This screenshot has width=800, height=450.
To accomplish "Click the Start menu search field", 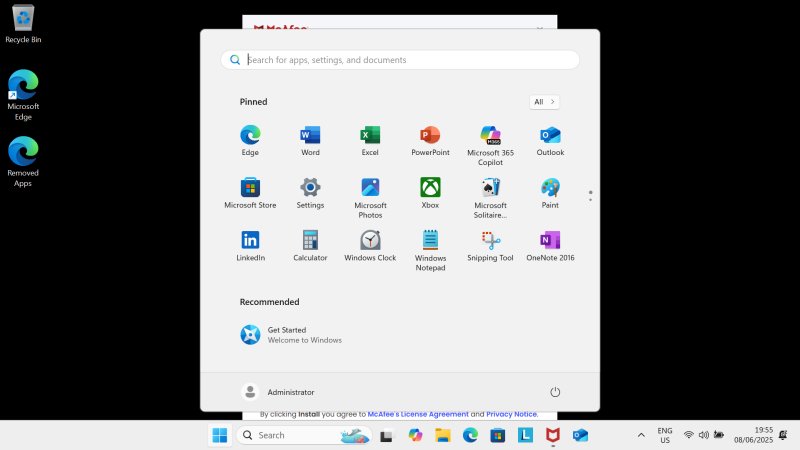I will point(400,60).
